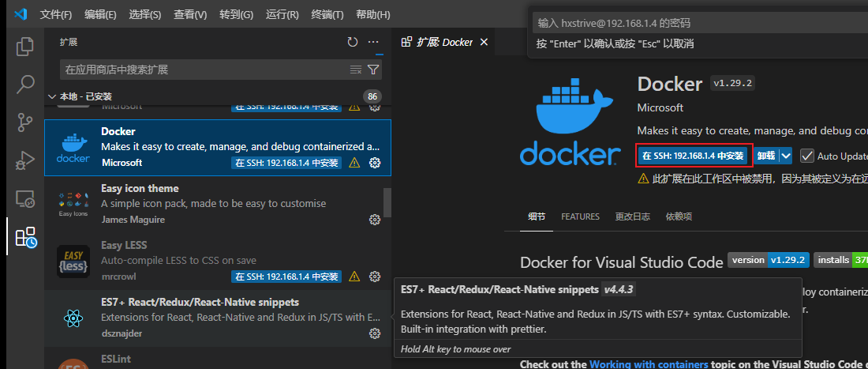This screenshot has height=369, width=868.
Task: Click the extensions list scrollbar
Action: tap(387, 203)
